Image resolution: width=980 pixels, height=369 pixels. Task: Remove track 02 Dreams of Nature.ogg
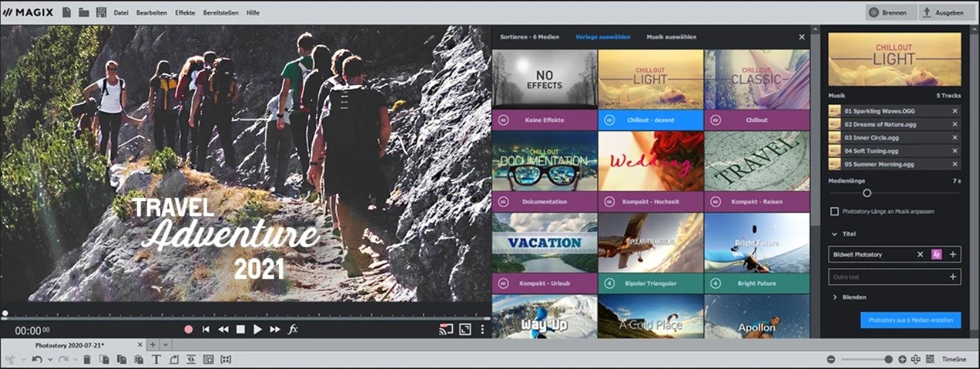[x=955, y=124]
